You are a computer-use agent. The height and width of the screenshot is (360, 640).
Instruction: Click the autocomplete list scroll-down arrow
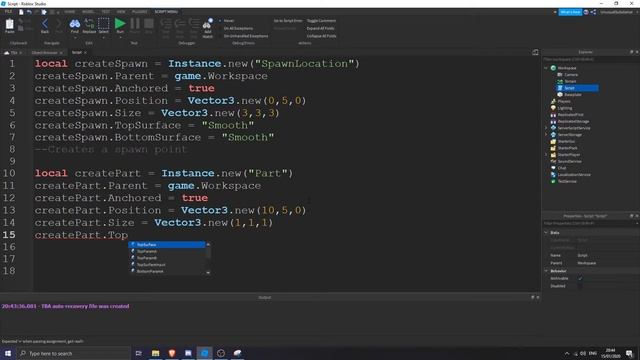[208, 272]
